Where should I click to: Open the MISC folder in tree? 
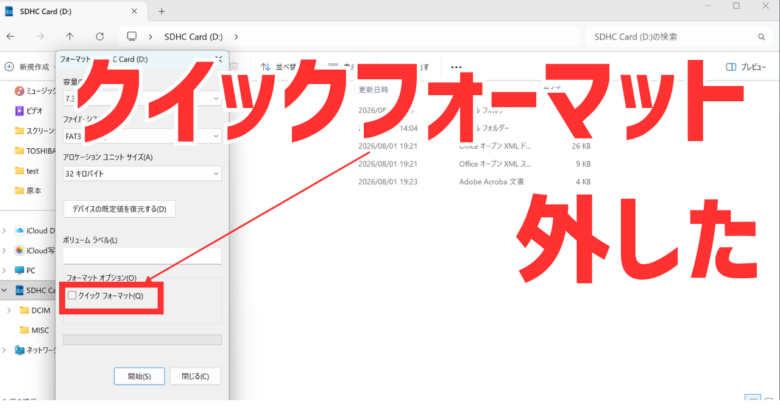click(x=34, y=330)
